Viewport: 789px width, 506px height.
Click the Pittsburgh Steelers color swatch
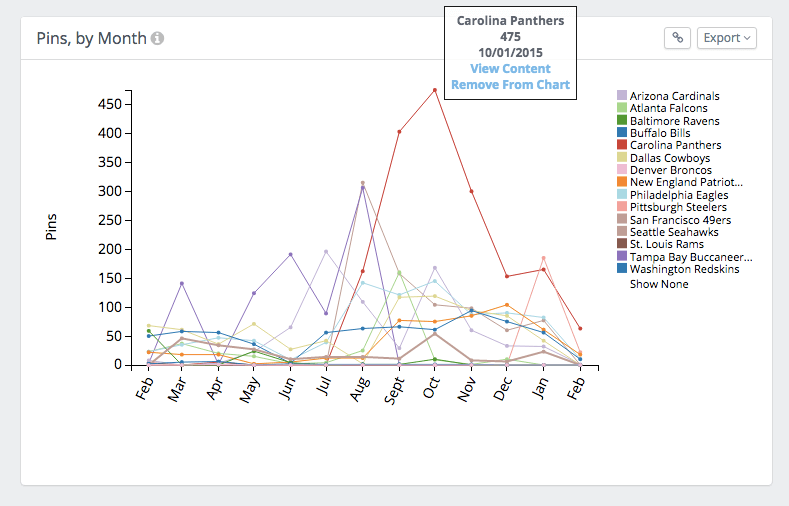(x=622, y=207)
